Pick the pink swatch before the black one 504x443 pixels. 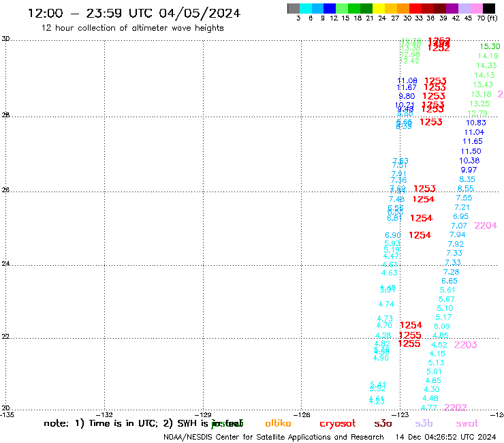[476, 8]
